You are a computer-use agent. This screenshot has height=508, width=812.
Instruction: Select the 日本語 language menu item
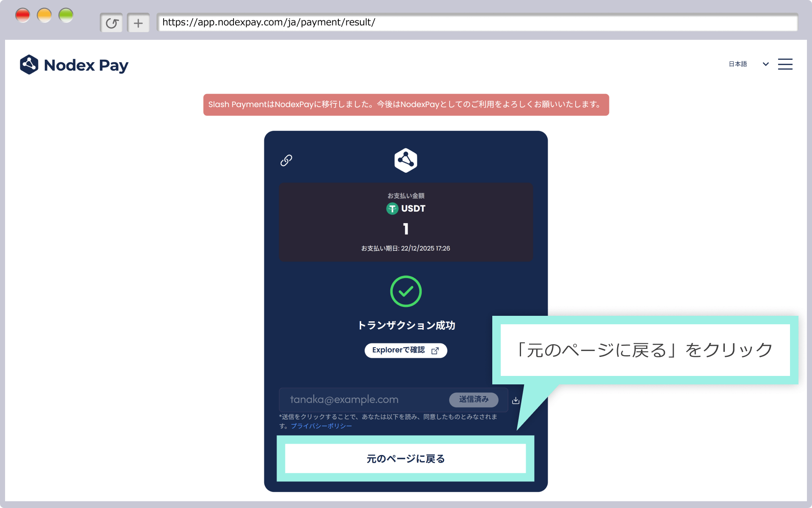coord(738,64)
